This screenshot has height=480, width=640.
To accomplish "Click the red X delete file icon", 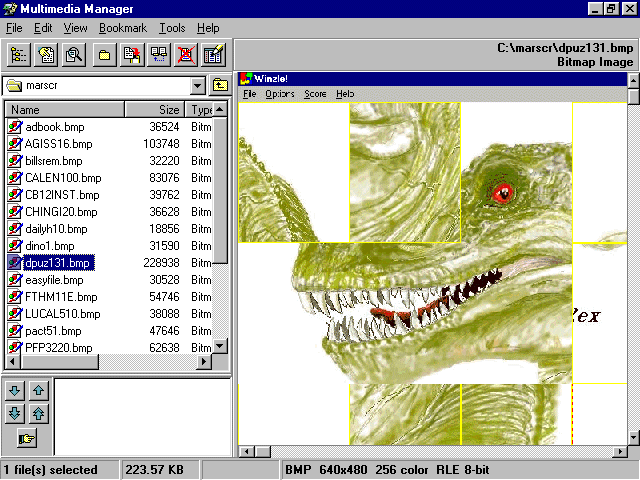I will click(186, 55).
